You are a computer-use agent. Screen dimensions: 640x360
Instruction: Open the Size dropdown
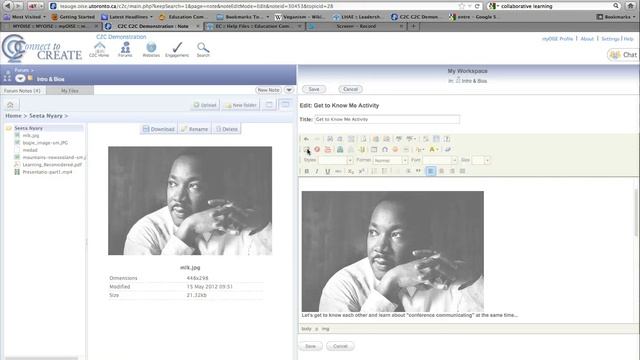click(x=480, y=160)
